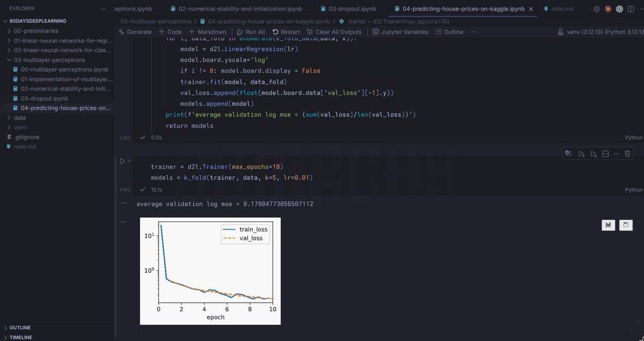Run the trainer cell with play icon
Viewport: 644px width, 341px height.
click(x=122, y=161)
